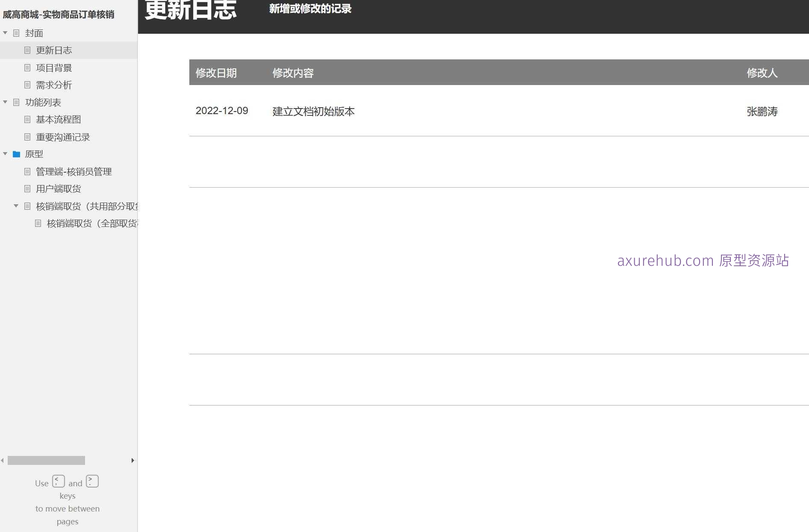Click the horizontal scrollbar thumb
Viewport: 809px width, 532px height.
46,461
